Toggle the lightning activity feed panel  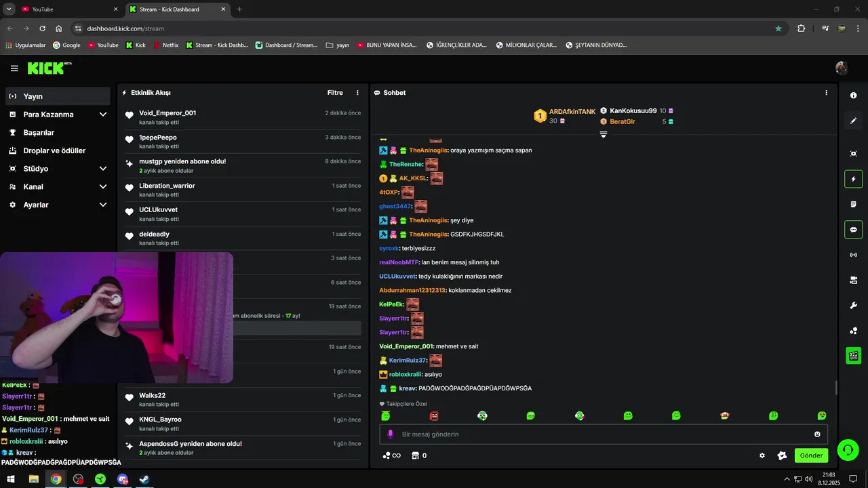click(x=853, y=180)
